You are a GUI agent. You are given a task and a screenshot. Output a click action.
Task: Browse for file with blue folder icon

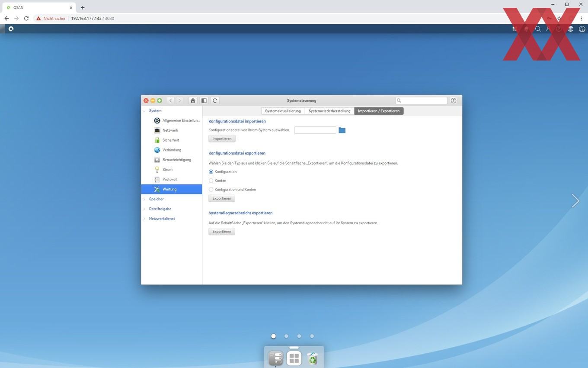[x=342, y=130]
